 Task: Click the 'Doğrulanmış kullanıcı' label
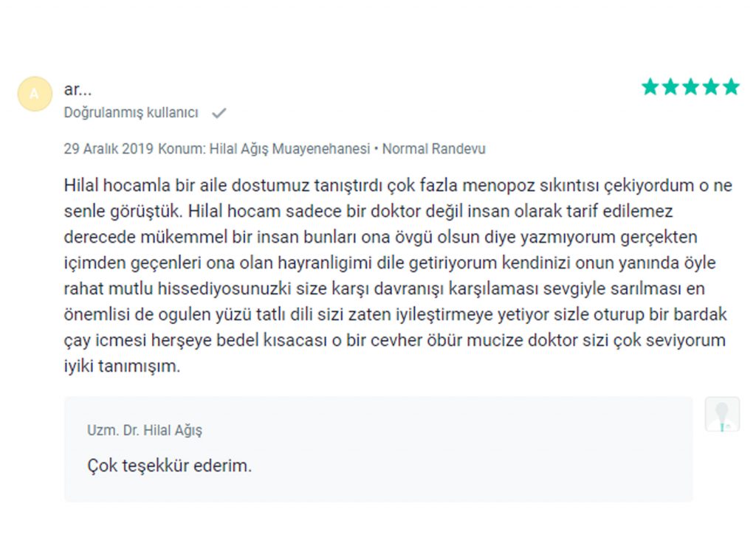pos(131,113)
